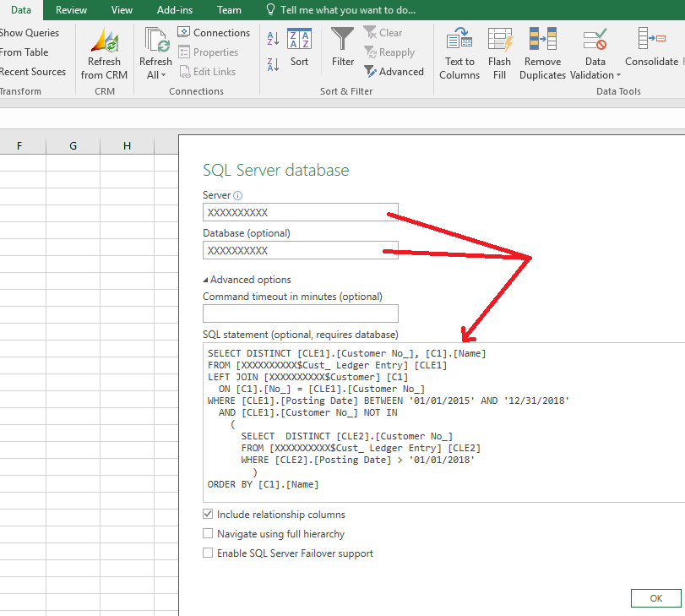Open the Connections command icon
This screenshot has width=685, height=616.
pos(184,32)
